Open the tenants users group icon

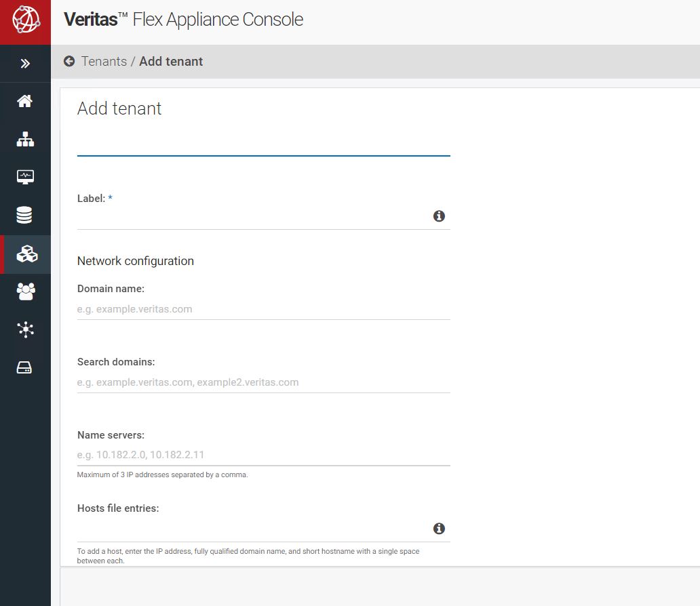[25, 291]
